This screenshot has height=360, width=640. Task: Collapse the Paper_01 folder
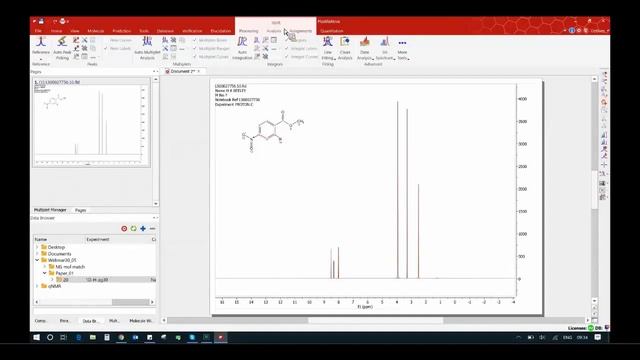(x=45, y=273)
